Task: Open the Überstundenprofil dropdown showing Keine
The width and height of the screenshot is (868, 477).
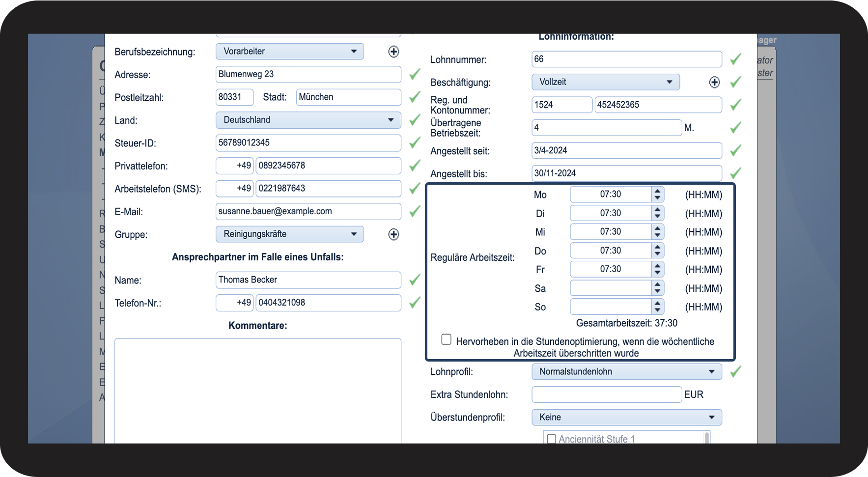Action: 626,417
